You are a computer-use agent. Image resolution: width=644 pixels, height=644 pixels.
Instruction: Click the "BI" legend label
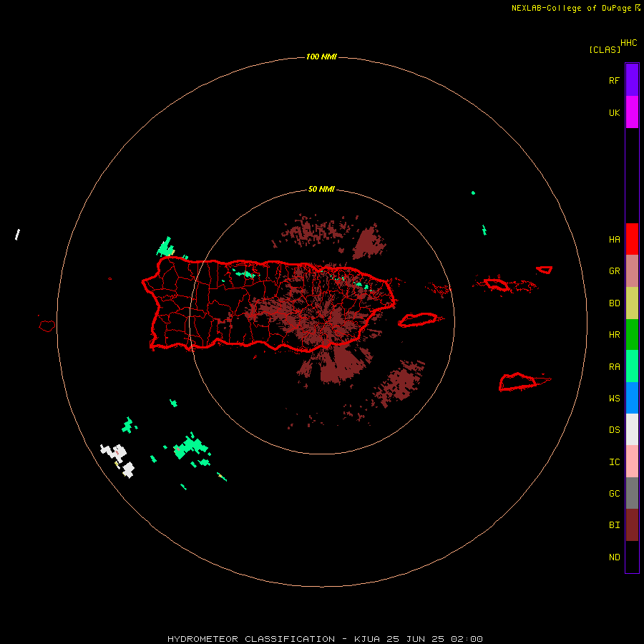(614, 525)
